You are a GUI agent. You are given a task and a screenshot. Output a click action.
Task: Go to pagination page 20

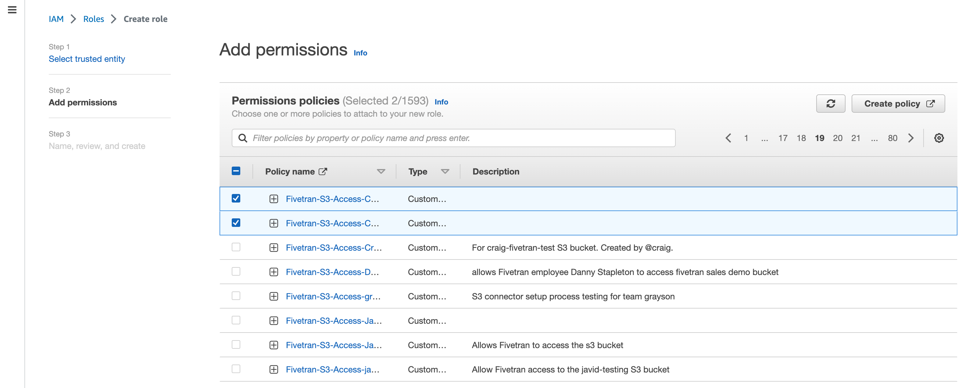tap(837, 138)
